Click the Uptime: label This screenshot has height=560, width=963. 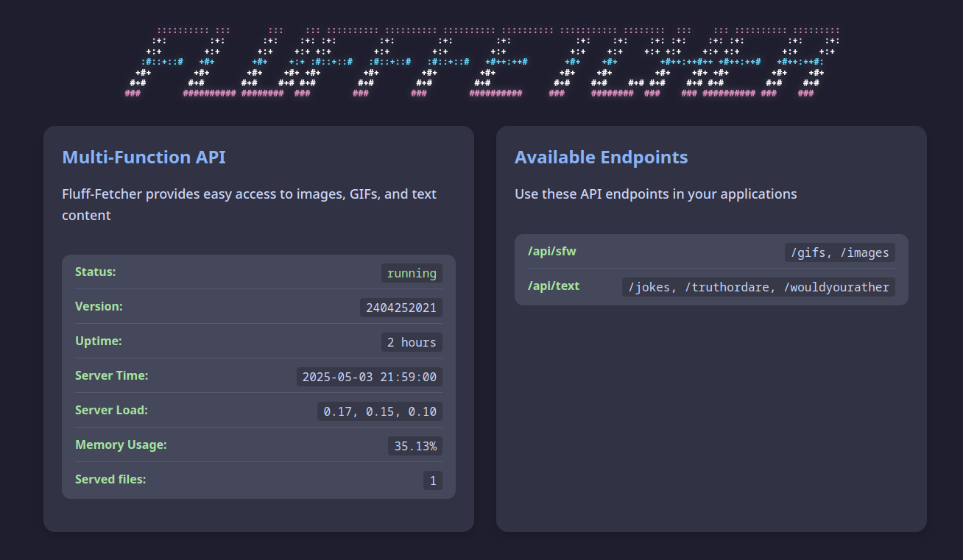click(x=99, y=341)
